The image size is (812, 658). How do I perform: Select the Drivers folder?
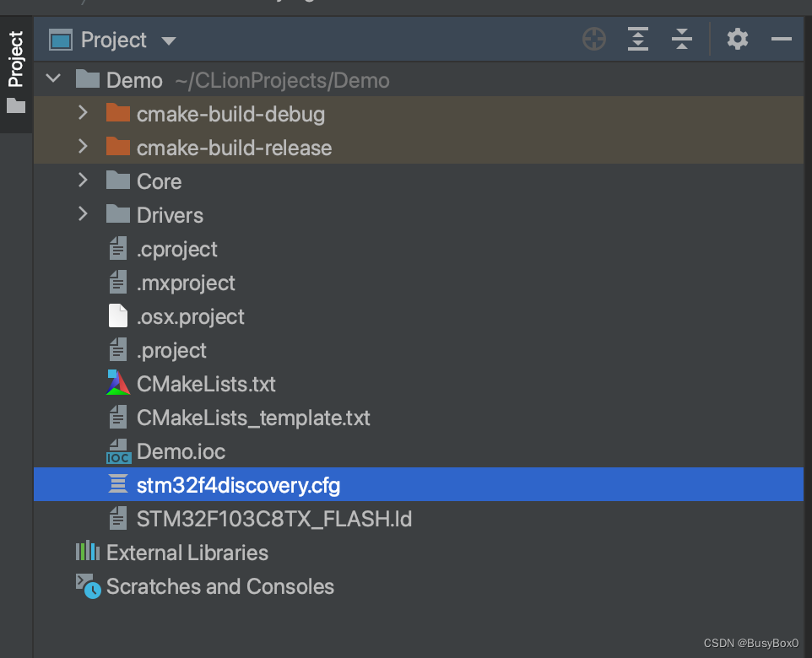(x=419, y=214)
